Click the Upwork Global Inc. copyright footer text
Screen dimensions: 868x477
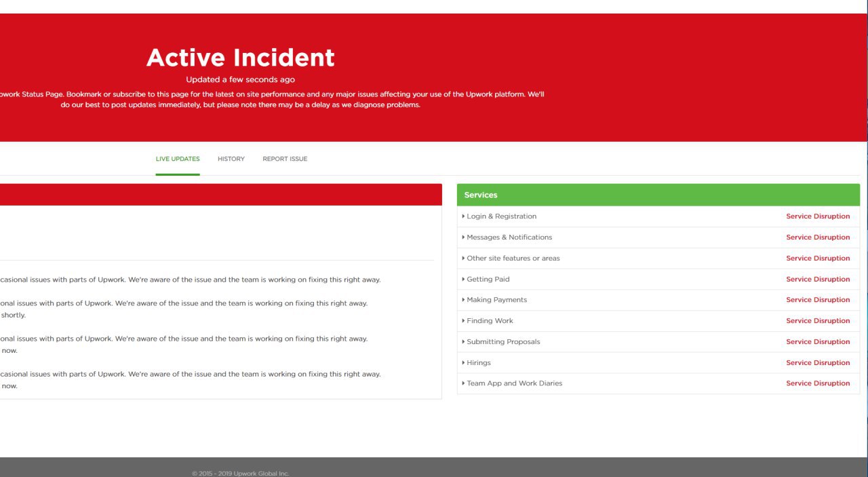(x=241, y=474)
